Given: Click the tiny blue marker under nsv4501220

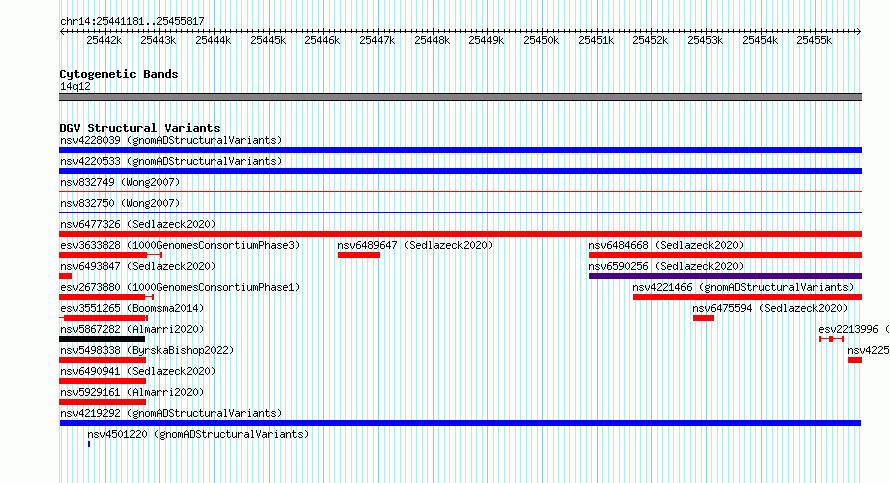Looking at the screenshot, I should [89, 444].
